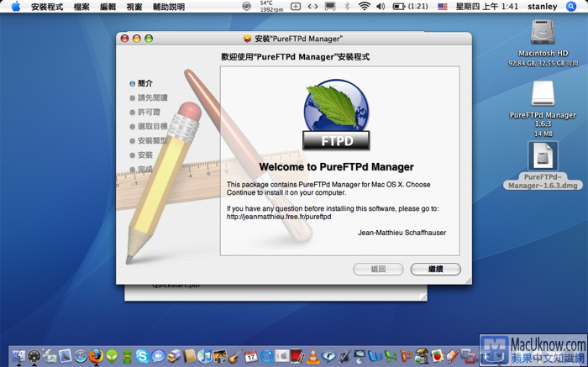Select the 選取目標 step in the sidebar
588x367 pixels.
pos(149,126)
